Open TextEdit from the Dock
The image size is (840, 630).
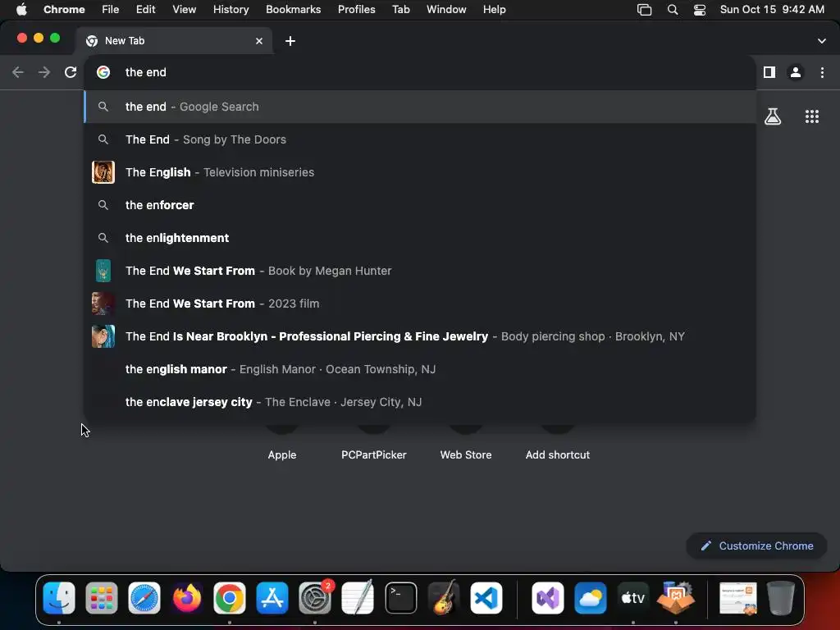click(x=358, y=598)
